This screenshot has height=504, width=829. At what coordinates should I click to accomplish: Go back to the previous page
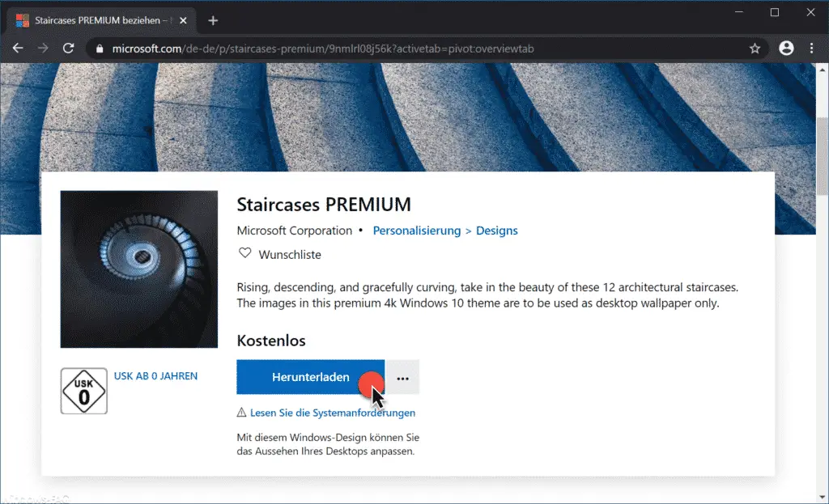[x=18, y=49]
